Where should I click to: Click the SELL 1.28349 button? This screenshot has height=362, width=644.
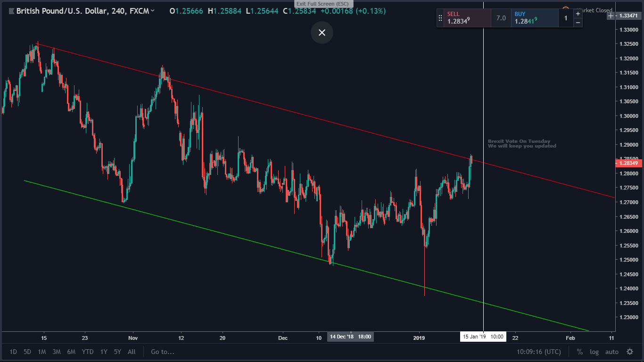coord(467,18)
